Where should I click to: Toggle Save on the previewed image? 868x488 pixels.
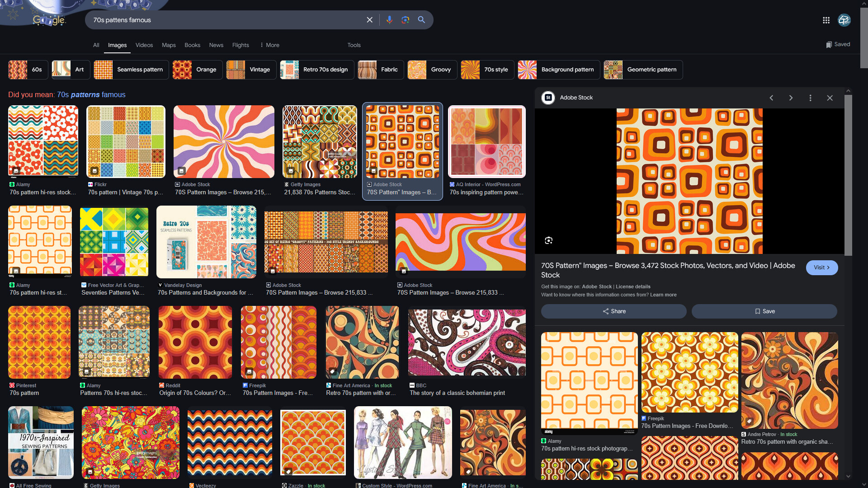click(764, 311)
